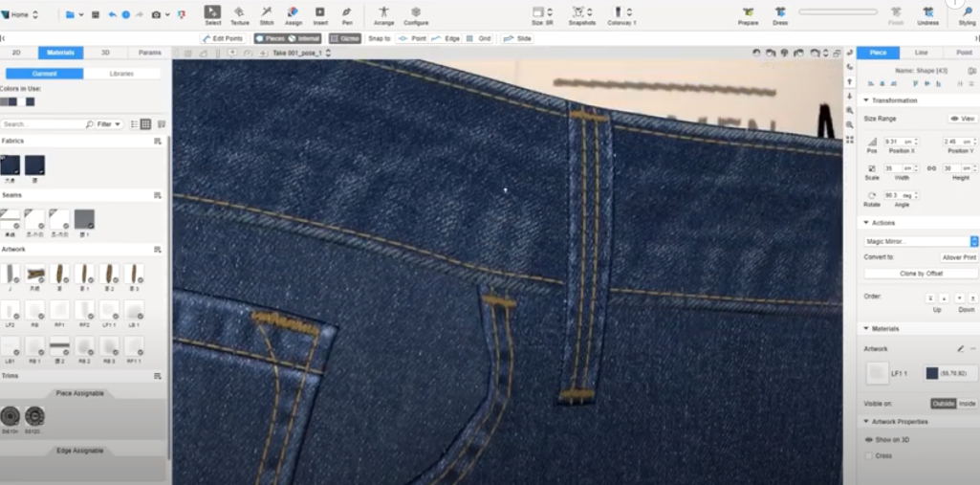Collapse the Transformation section
Viewport: 980px width, 485px height.
coord(866,100)
